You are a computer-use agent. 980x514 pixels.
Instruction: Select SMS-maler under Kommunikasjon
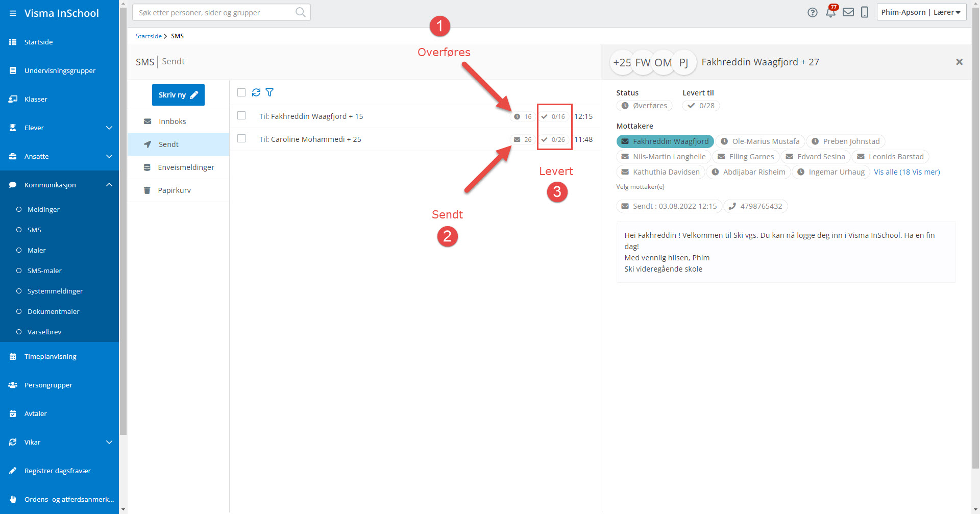pyautogui.click(x=59, y=271)
